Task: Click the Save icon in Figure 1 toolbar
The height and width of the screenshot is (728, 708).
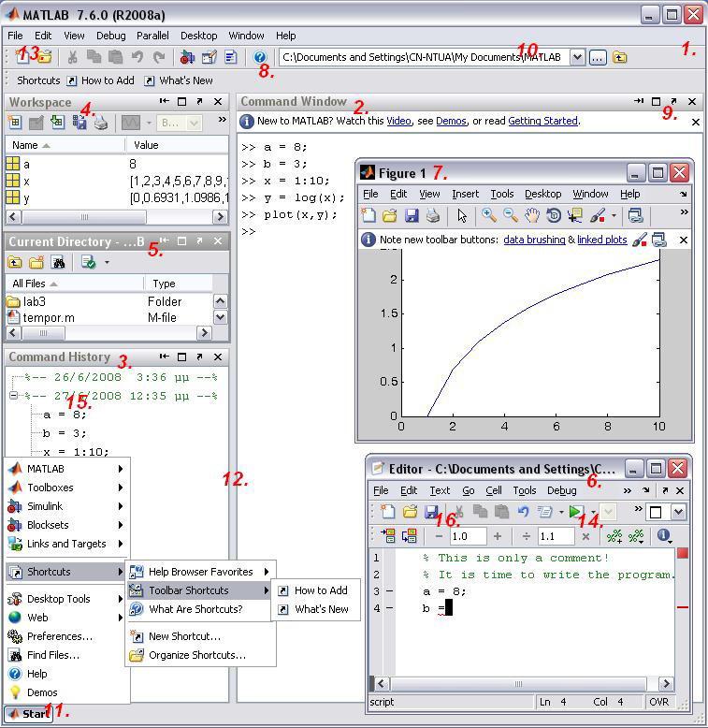Action: (x=412, y=215)
